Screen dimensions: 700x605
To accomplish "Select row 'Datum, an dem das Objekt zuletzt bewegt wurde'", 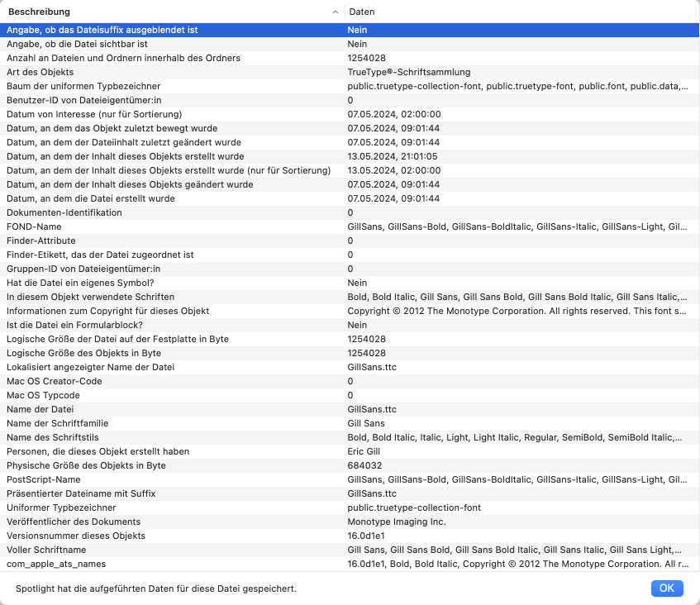I will click(x=350, y=128).
